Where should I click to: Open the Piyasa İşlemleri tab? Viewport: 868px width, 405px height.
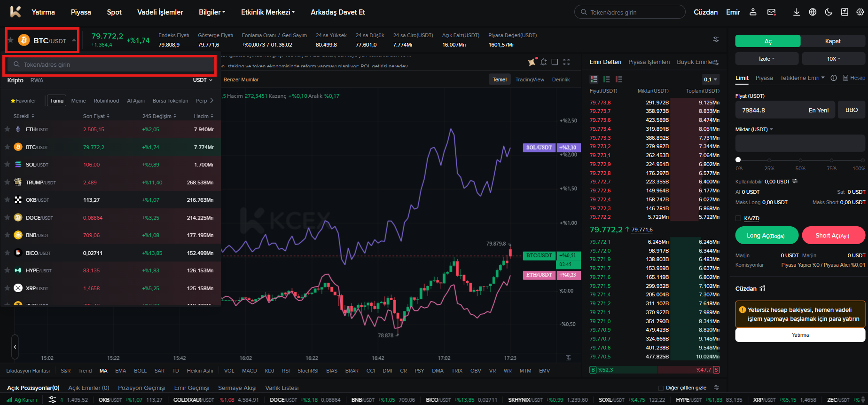coord(649,62)
